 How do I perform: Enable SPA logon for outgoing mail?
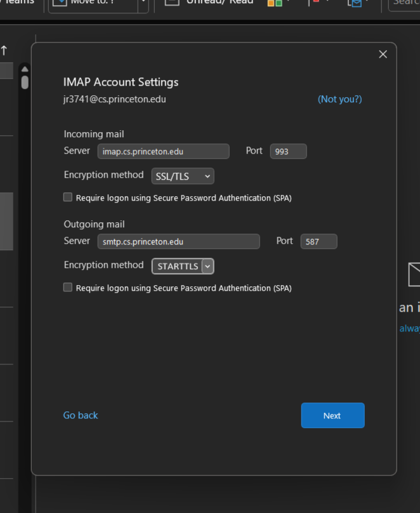pyautogui.click(x=68, y=287)
